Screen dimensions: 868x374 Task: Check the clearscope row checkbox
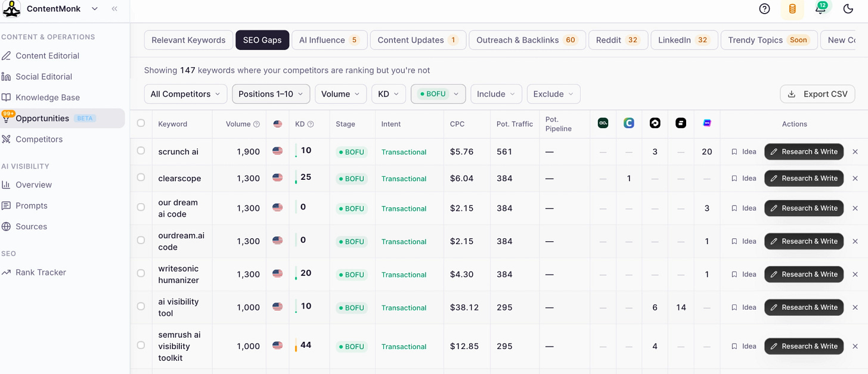[x=141, y=177]
